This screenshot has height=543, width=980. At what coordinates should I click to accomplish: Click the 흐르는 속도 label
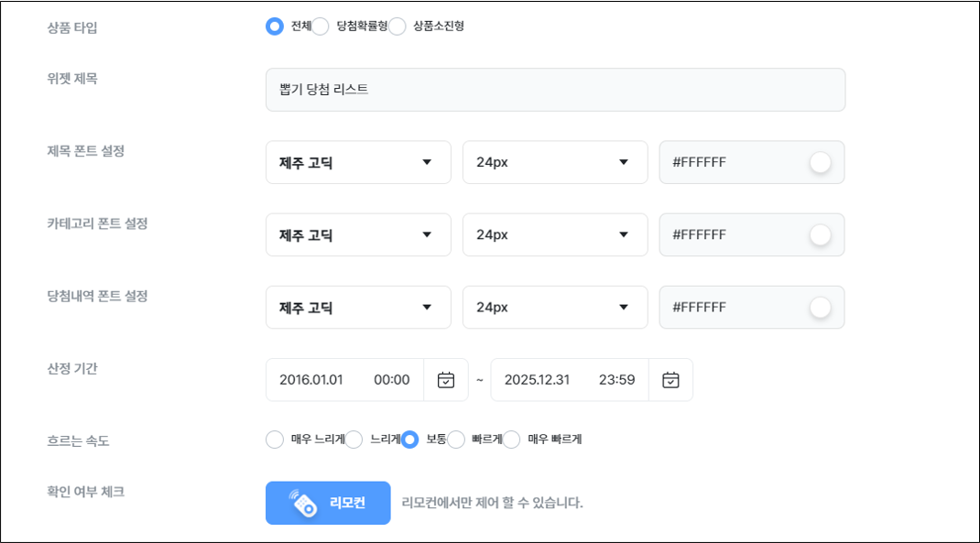(x=78, y=441)
